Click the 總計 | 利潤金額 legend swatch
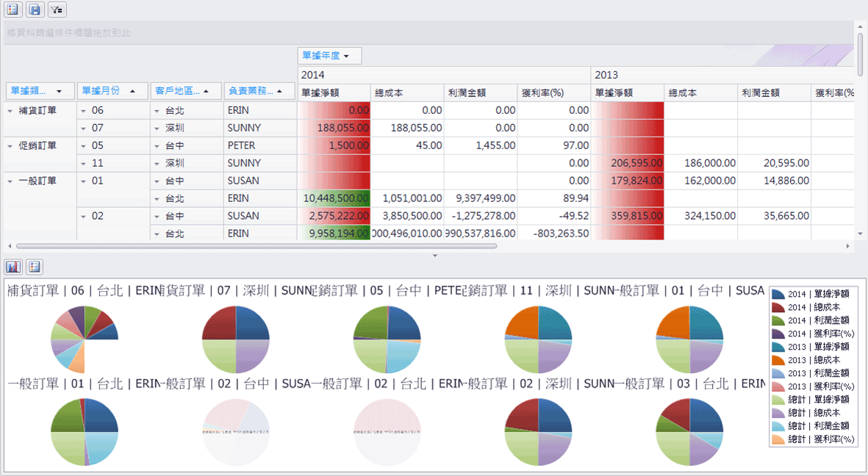Screen dimensions: 868x476 (778, 426)
